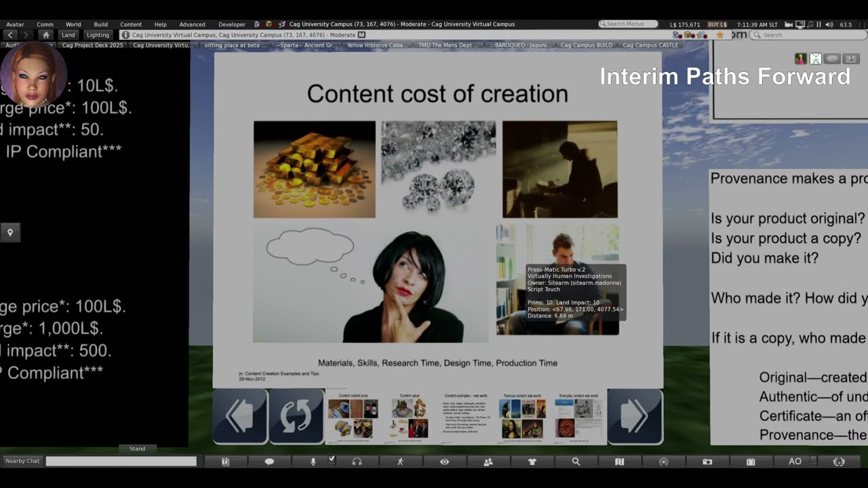Select Cag Campus CASTLE landmark
Viewport: 868px width, 488px height.
[x=650, y=45]
